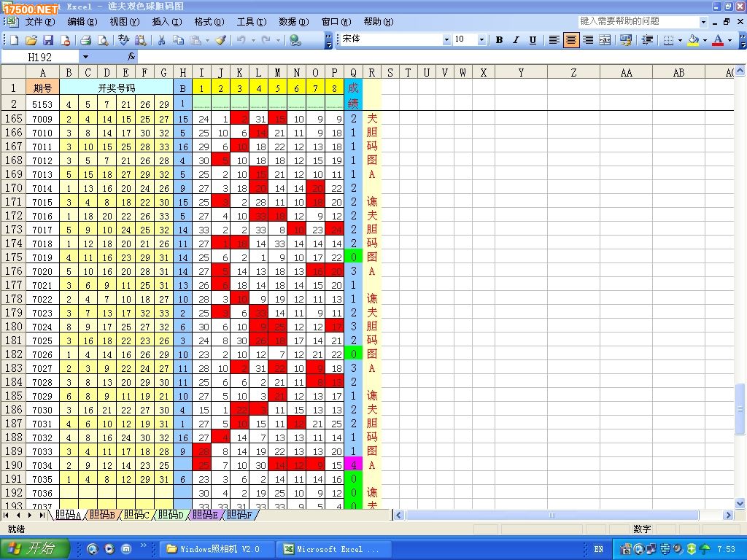Open the 数据 menu
Screen dimensions: 747x560
tap(293, 22)
